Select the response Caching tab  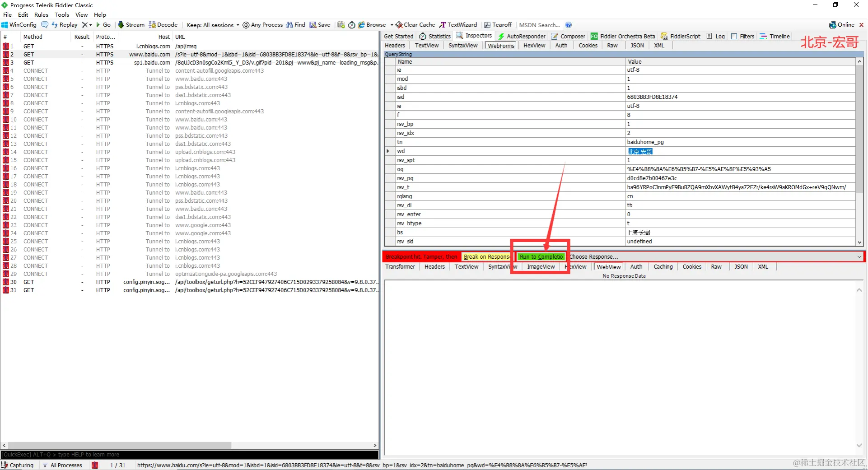(663, 266)
